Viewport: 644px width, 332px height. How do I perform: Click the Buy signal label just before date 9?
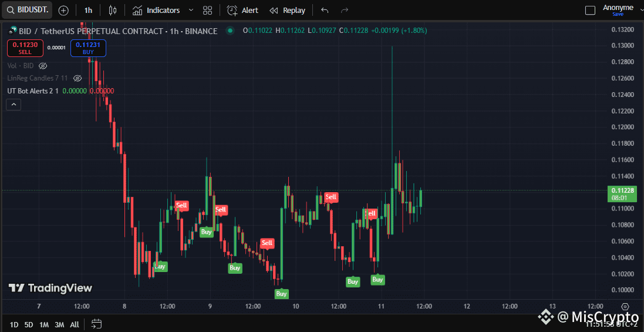[207, 232]
